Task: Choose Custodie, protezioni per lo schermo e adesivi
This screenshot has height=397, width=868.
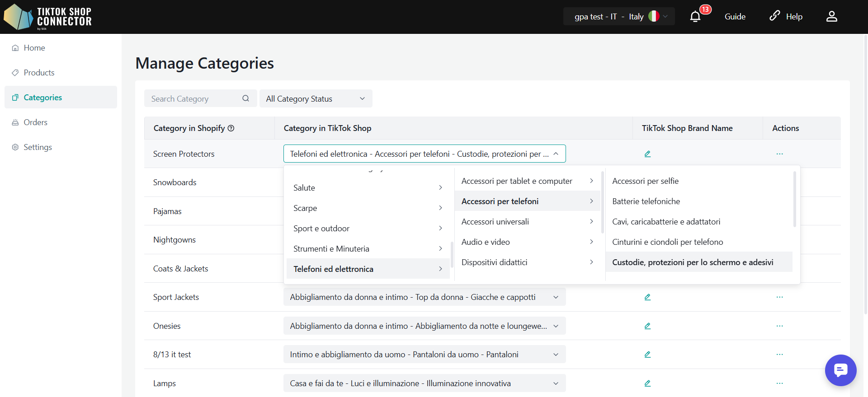Action: [x=699, y=262]
